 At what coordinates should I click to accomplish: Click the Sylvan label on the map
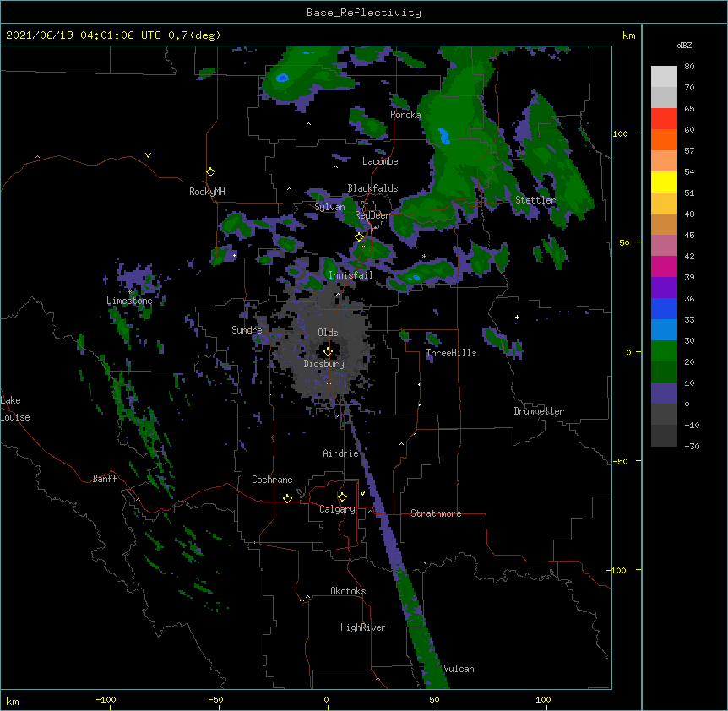(329, 207)
